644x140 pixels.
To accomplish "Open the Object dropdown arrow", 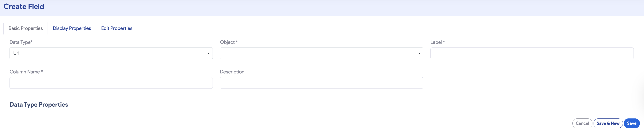I will point(419,53).
